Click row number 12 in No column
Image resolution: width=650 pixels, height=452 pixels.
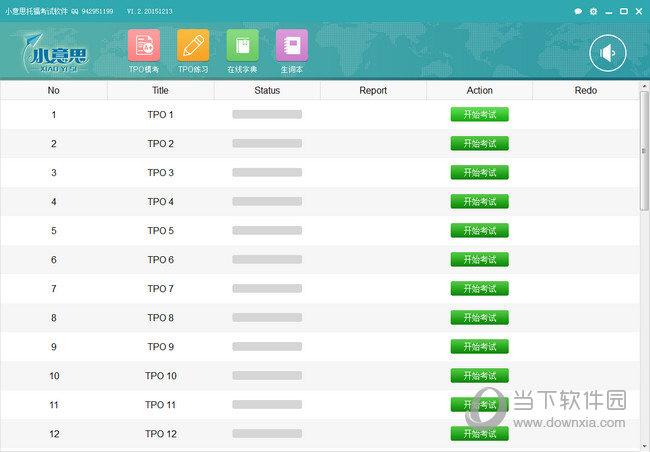[x=54, y=434]
